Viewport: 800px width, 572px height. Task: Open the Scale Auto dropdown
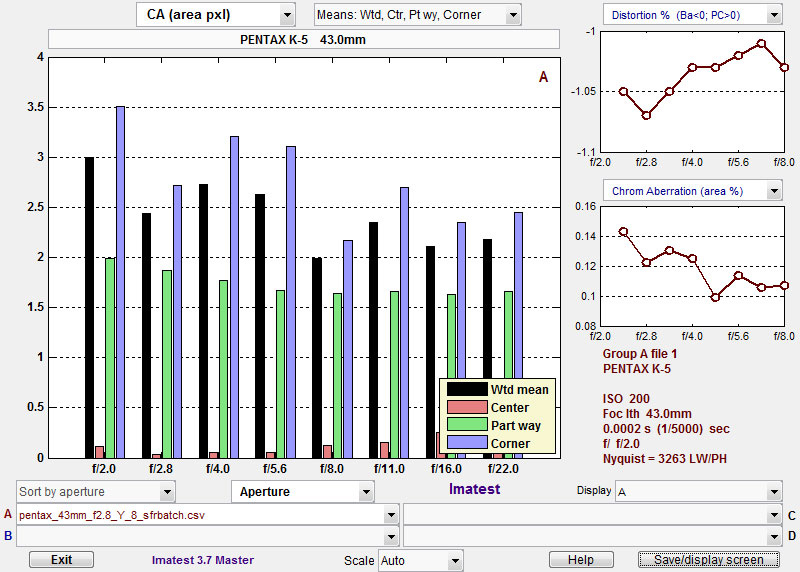(x=421, y=561)
